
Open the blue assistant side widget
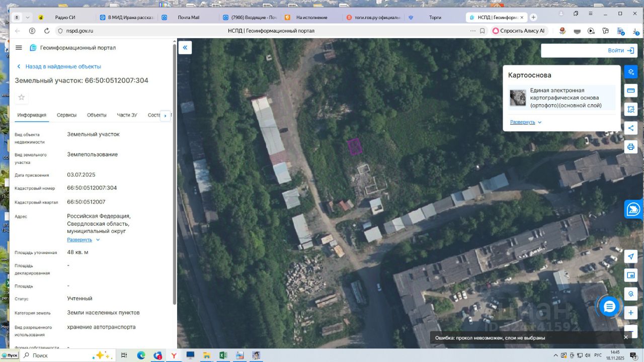[x=633, y=209]
